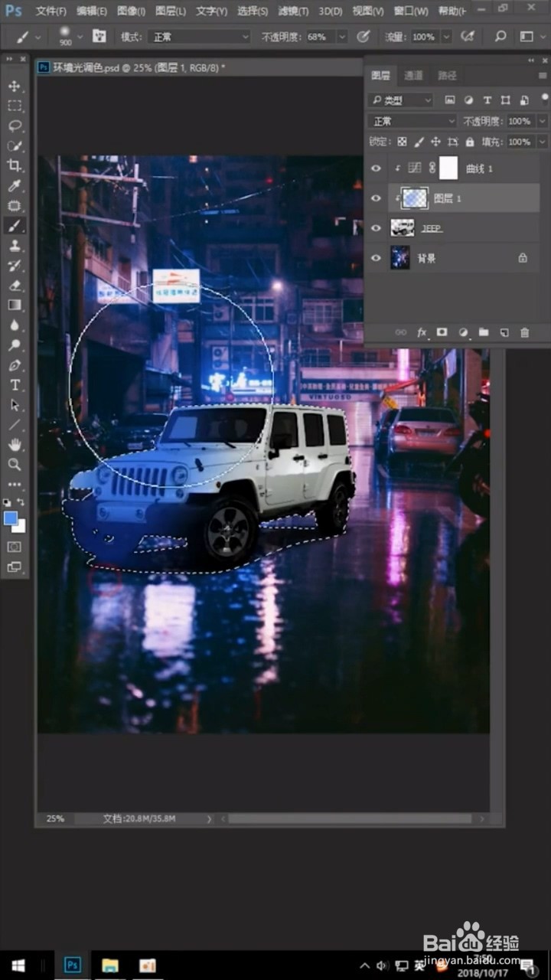Open the Edit Toolbar three-dots menu
This screenshot has width=551, height=980.
click(x=15, y=485)
